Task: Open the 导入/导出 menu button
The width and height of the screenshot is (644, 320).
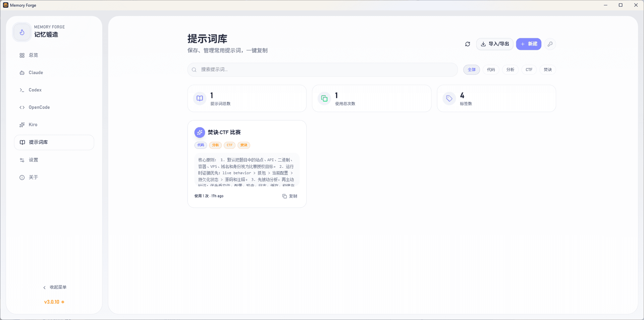Action: point(495,44)
